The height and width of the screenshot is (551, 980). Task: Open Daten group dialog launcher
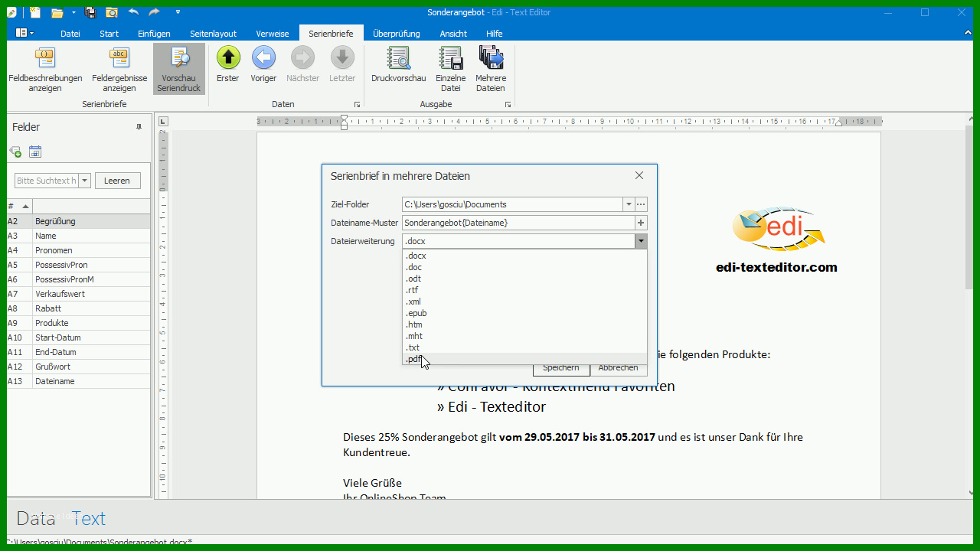357,104
